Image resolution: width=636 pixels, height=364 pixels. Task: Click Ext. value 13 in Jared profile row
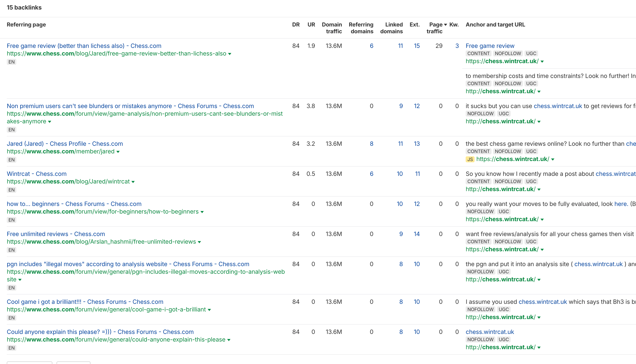tap(417, 144)
